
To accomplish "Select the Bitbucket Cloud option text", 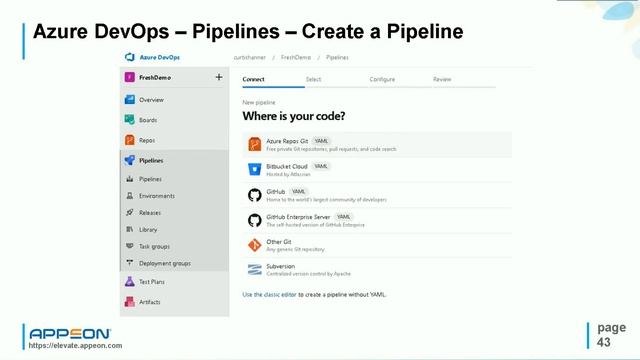I will click(x=287, y=166).
